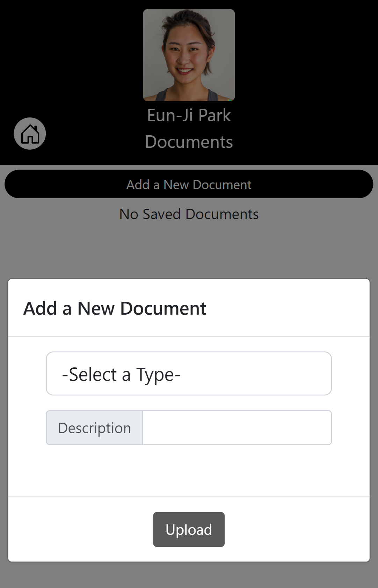This screenshot has width=378, height=588.
Task: Return to home via the house icon
Action: tap(30, 134)
